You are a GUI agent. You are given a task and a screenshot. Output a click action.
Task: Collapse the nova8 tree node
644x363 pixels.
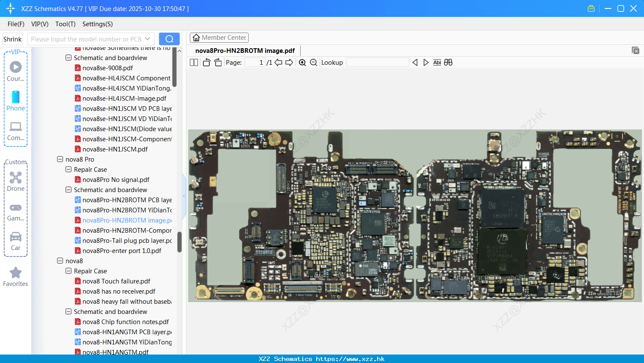[x=60, y=261]
